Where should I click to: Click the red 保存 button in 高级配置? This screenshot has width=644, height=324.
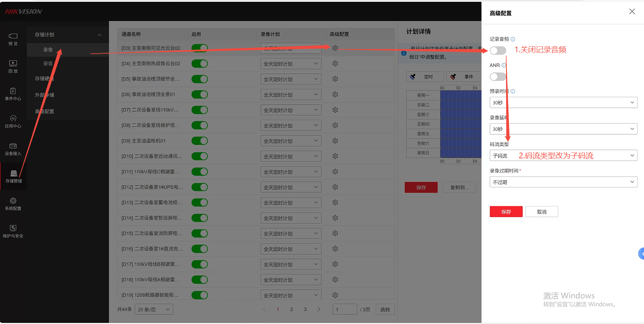(506, 212)
